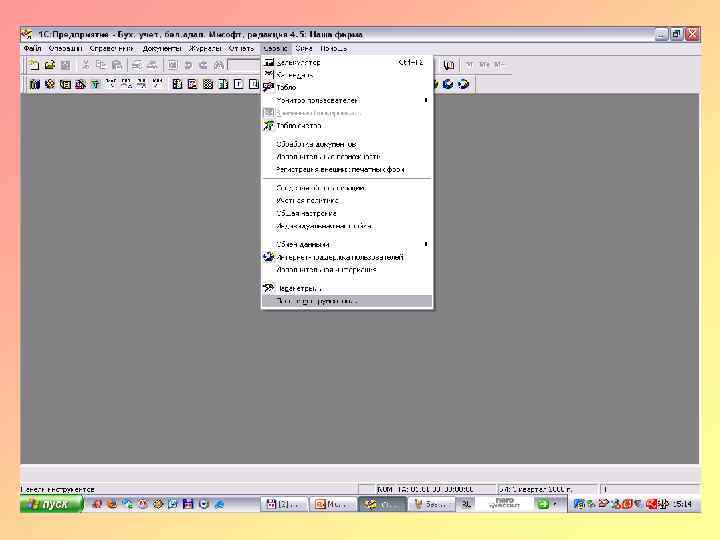Open Сведения об организации menu entry
This screenshot has height=540, width=720.
[347, 188]
